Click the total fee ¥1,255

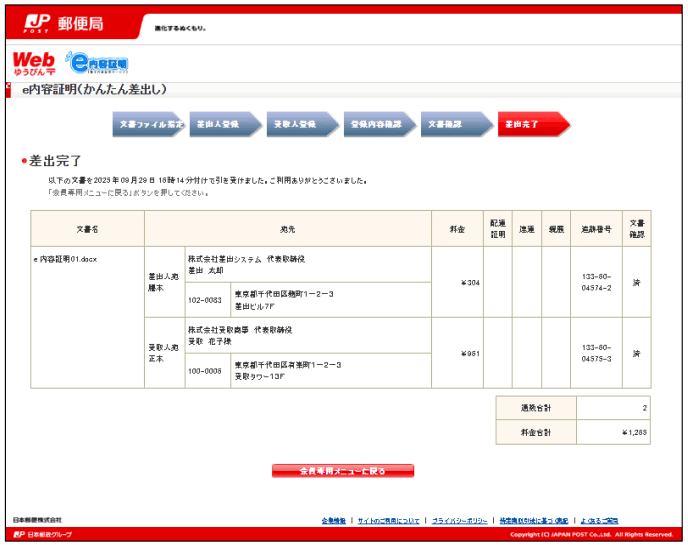[x=634, y=433]
